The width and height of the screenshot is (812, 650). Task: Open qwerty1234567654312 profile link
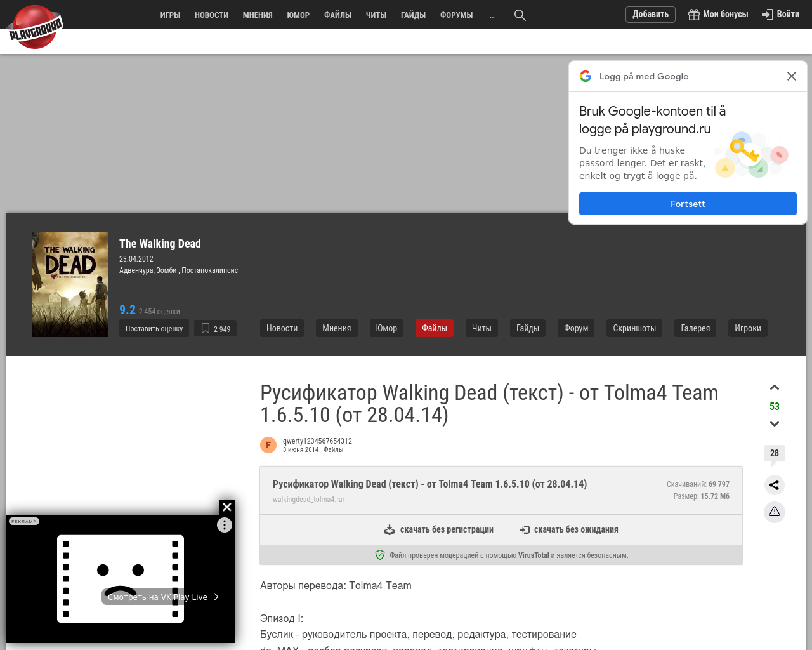coord(317,441)
